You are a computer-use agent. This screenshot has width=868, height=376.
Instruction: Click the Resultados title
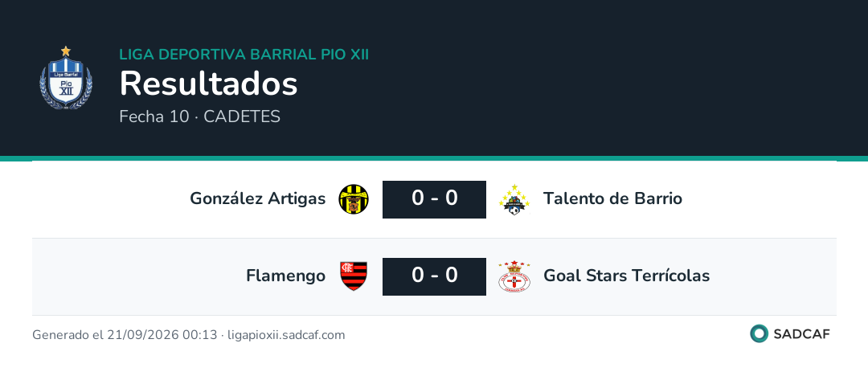[x=209, y=84]
